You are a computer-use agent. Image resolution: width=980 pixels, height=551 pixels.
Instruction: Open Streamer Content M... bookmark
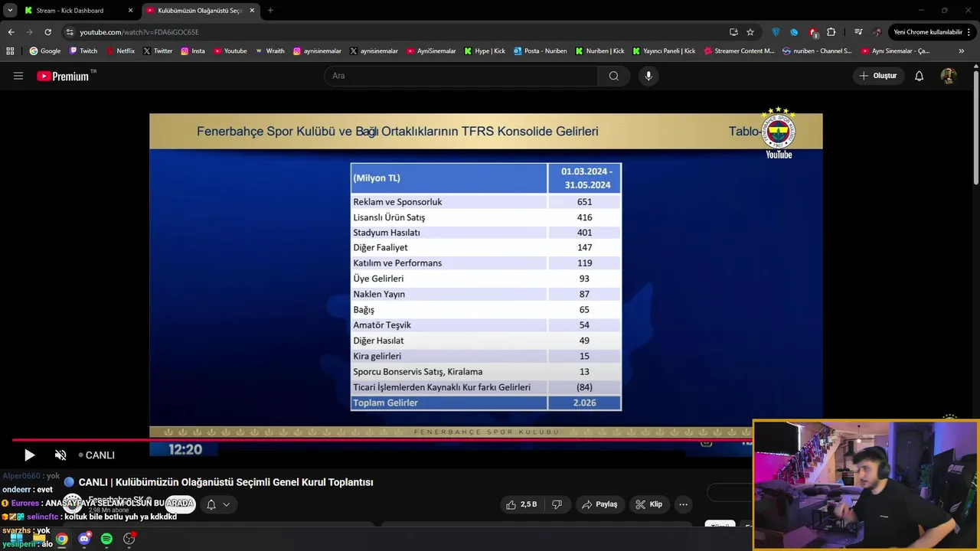[740, 51]
